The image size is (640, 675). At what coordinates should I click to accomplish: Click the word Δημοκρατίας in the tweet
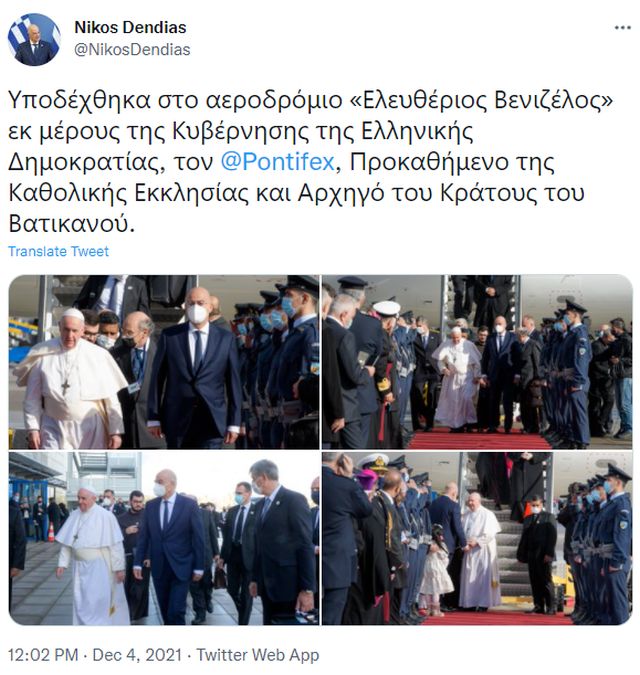point(84,162)
